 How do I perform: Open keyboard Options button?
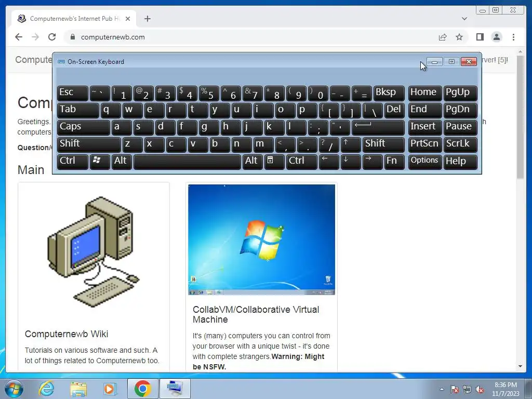(x=425, y=162)
